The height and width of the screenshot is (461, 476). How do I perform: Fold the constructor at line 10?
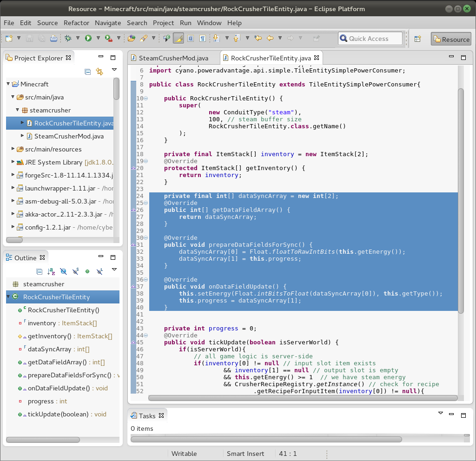(145, 99)
